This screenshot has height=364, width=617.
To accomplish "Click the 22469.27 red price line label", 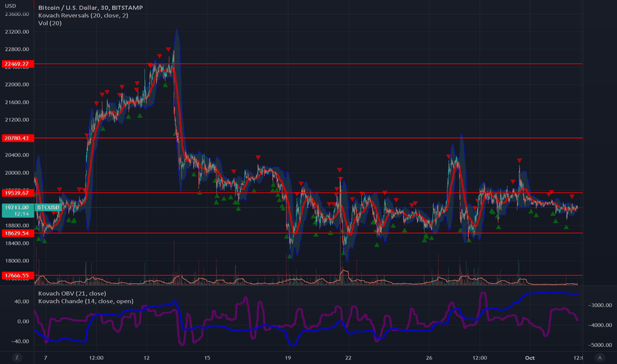I will click(18, 64).
